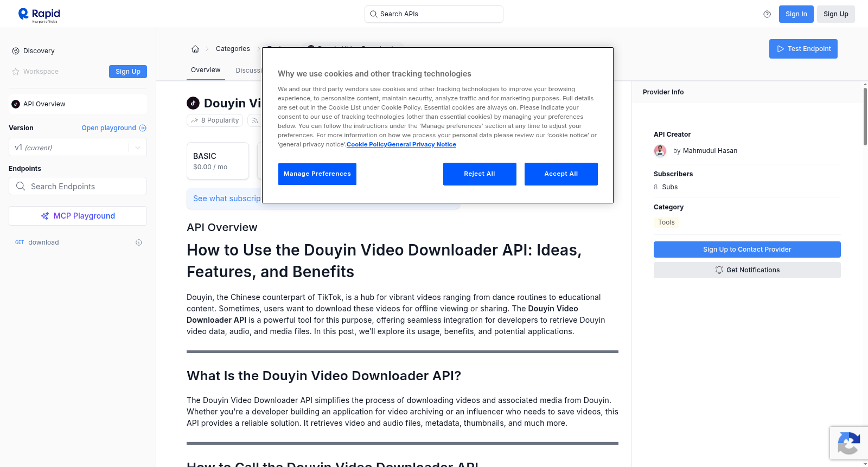Click the sidebar Sign Up button
This screenshot has width=868, height=467.
[128, 72]
